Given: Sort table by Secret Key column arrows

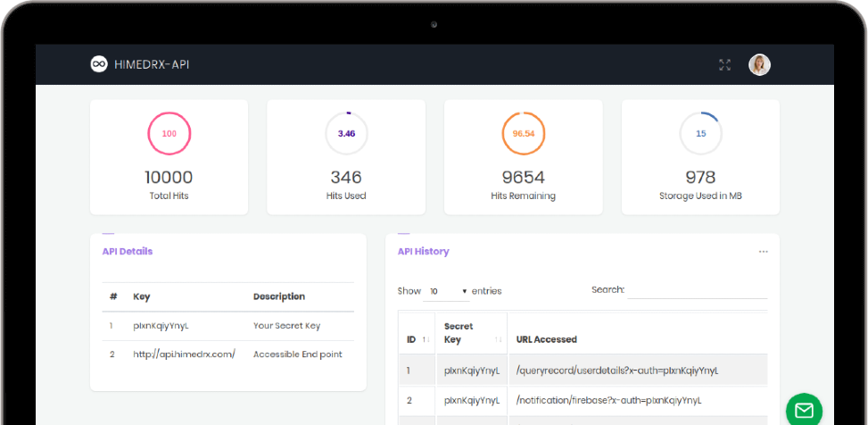Looking at the screenshot, I should click(x=495, y=339).
